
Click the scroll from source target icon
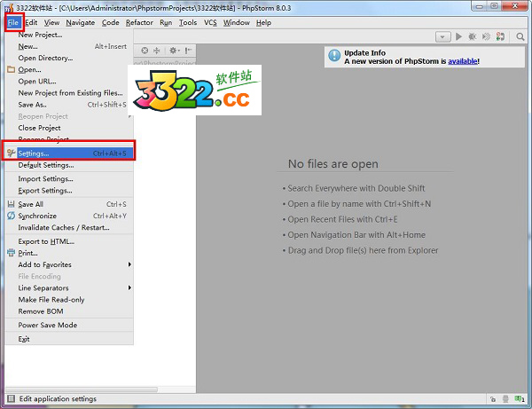coord(146,51)
